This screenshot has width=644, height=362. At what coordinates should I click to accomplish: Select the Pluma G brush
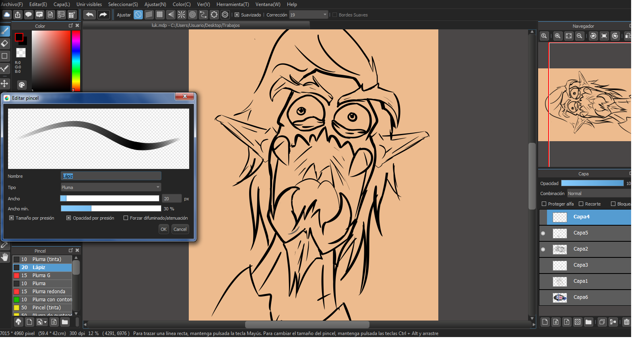pos(42,276)
